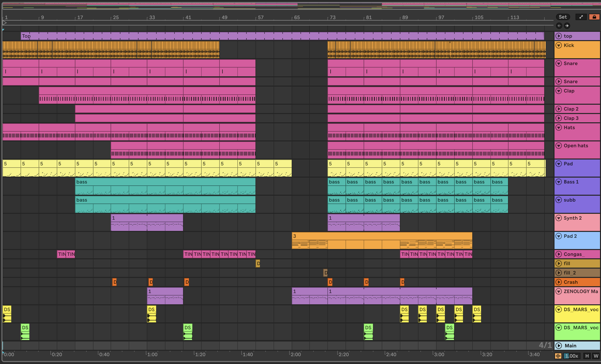This screenshot has height=364, width=601.
Task: Jump to the previous locator arrow
Action: coord(559,26)
